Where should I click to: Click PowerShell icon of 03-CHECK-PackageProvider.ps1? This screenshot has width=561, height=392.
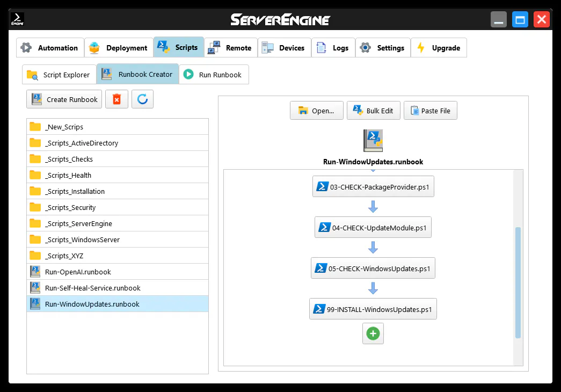pos(322,187)
